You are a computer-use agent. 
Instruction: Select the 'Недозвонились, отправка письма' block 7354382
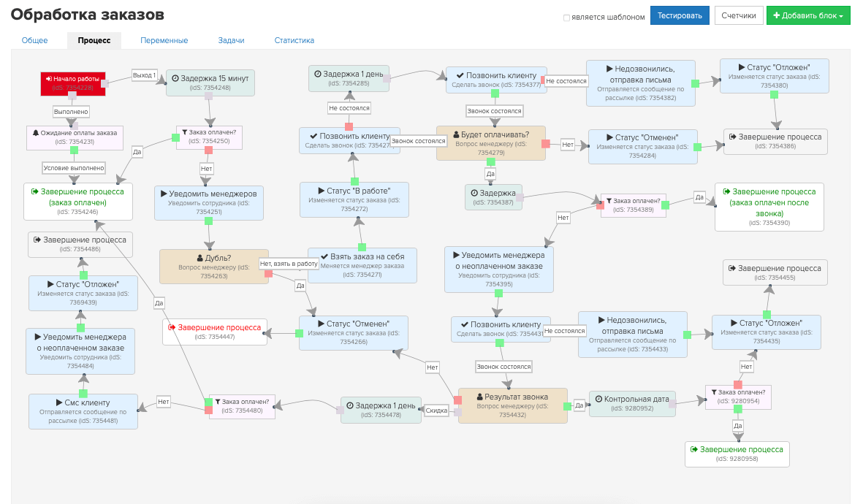coord(641,83)
